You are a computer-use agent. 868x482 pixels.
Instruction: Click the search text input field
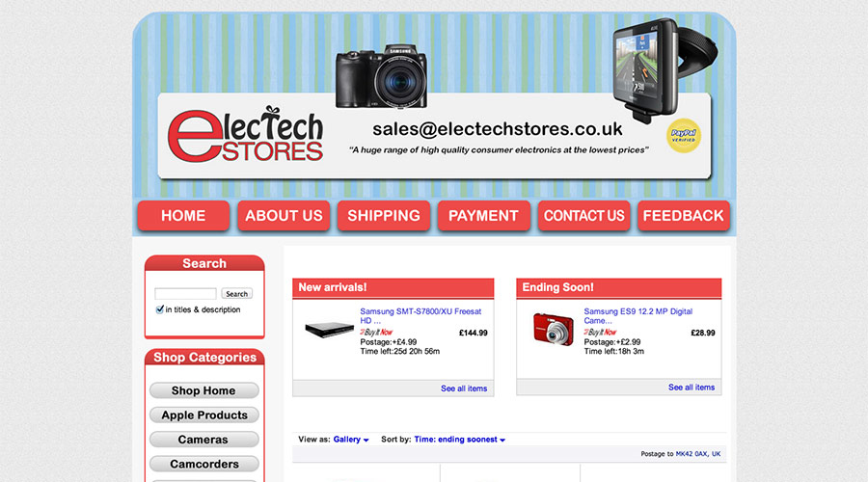(185, 294)
